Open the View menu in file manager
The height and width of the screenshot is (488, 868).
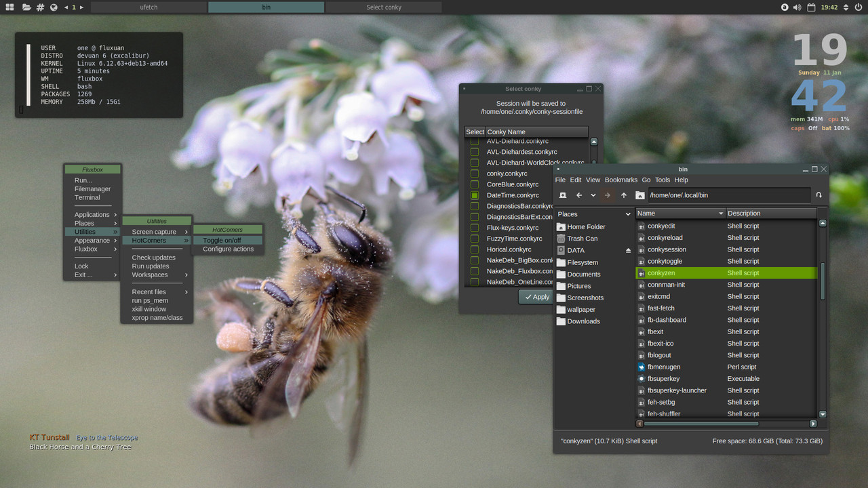click(593, 180)
